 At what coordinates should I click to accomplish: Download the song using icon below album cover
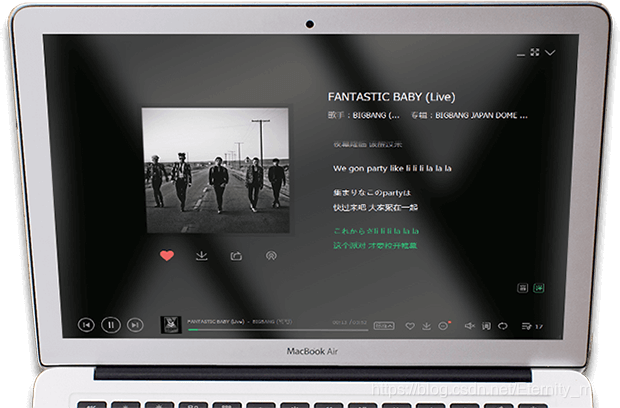coord(202,256)
